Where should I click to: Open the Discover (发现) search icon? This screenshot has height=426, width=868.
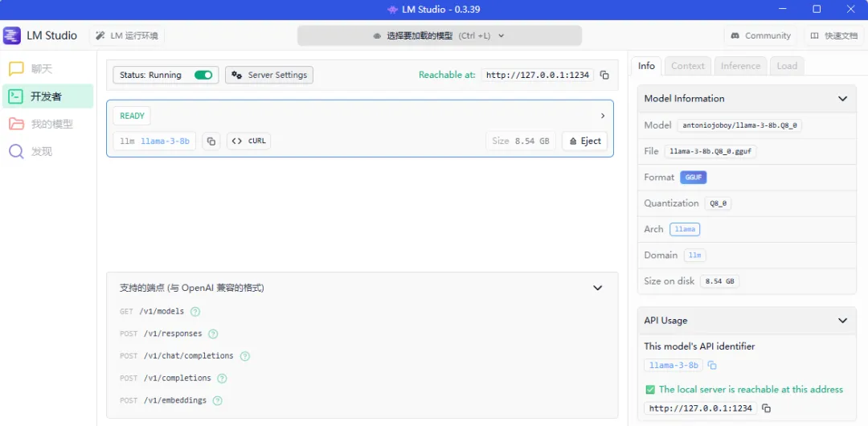[16, 151]
